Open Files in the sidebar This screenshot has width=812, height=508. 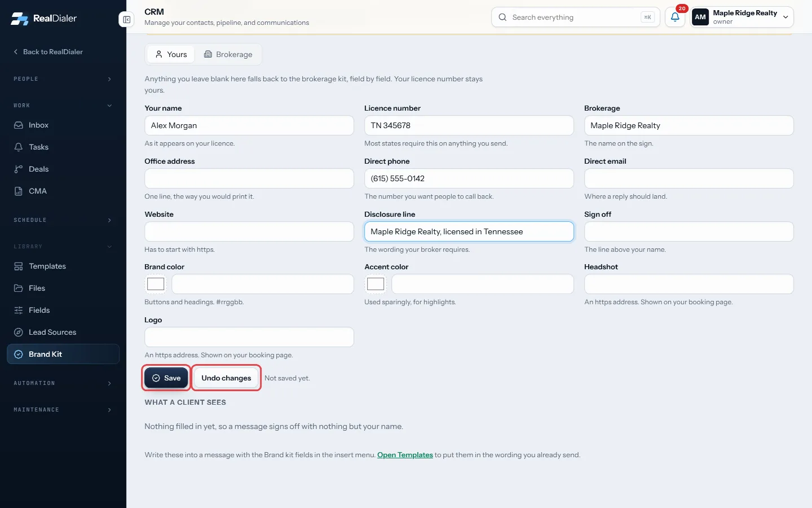click(x=63, y=288)
